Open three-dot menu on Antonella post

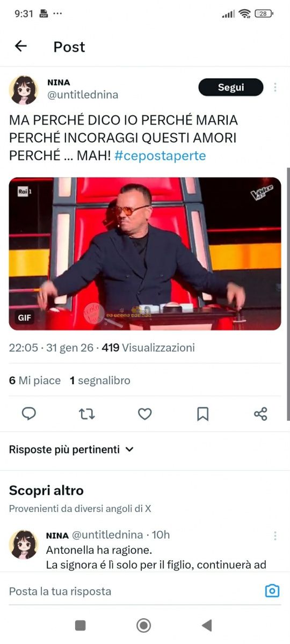pyautogui.click(x=275, y=536)
